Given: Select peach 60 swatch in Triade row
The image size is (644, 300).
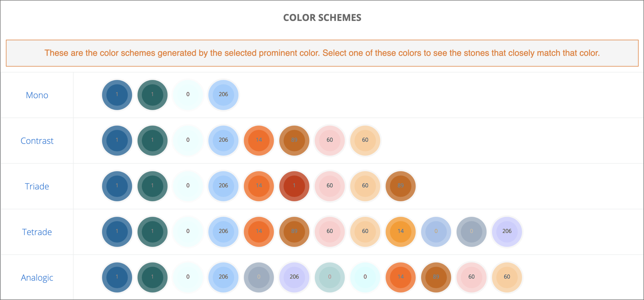Looking at the screenshot, I should pyautogui.click(x=365, y=186).
